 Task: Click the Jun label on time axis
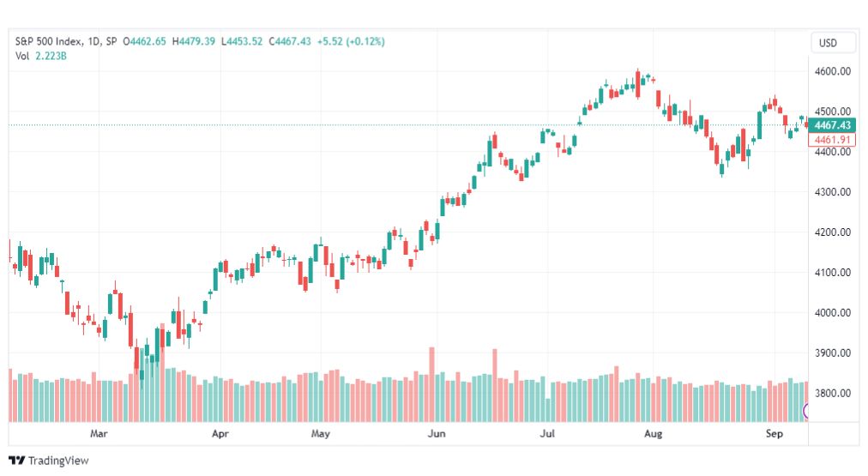pos(437,433)
